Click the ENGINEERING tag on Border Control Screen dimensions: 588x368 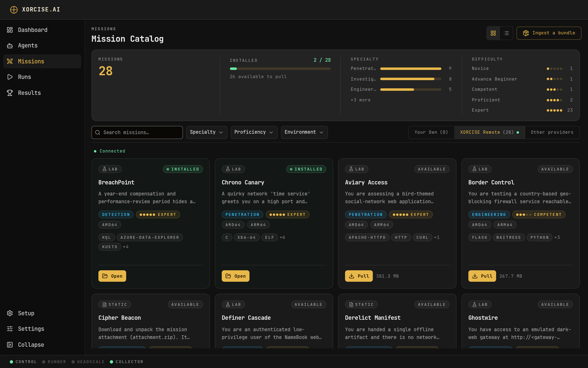coord(489,214)
